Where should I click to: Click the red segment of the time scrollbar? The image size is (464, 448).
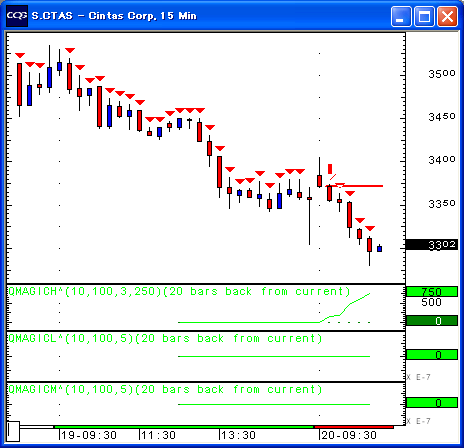click(x=354, y=427)
